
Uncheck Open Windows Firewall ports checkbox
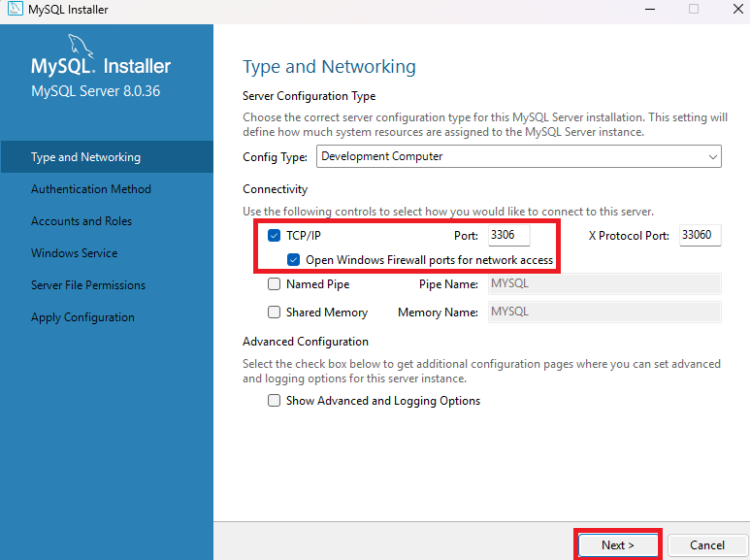293,260
